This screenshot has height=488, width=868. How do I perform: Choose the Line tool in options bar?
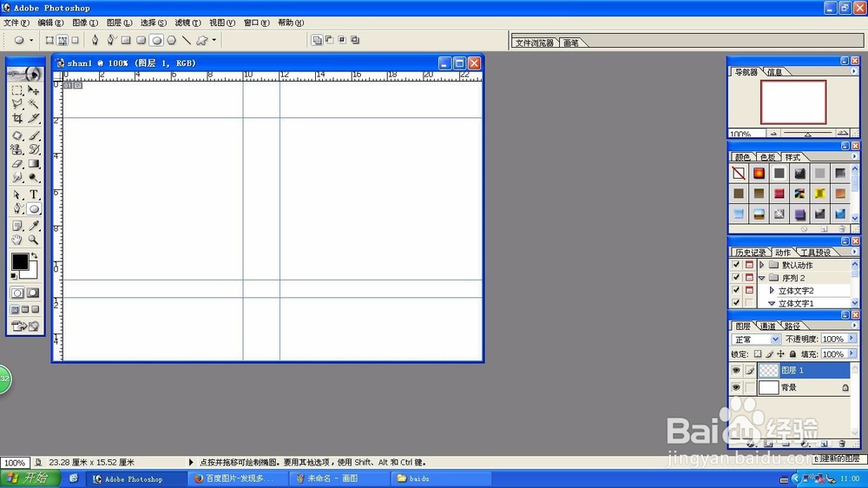coord(187,40)
